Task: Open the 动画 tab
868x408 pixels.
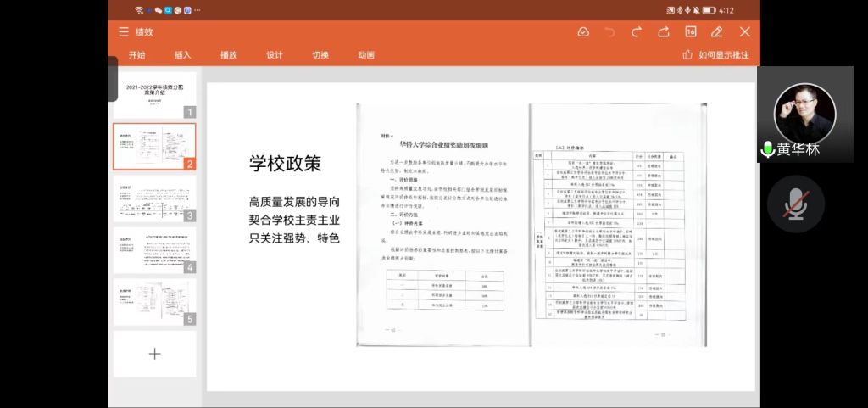Action: tap(366, 55)
